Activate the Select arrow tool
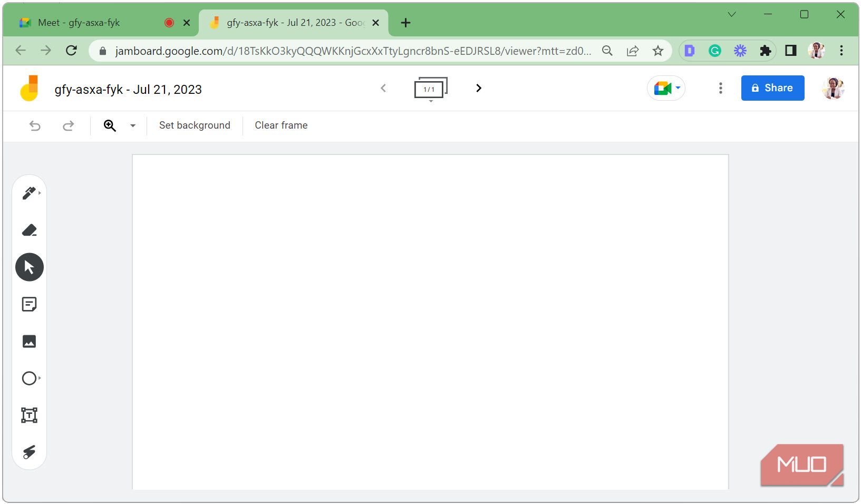 tap(29, 267)
